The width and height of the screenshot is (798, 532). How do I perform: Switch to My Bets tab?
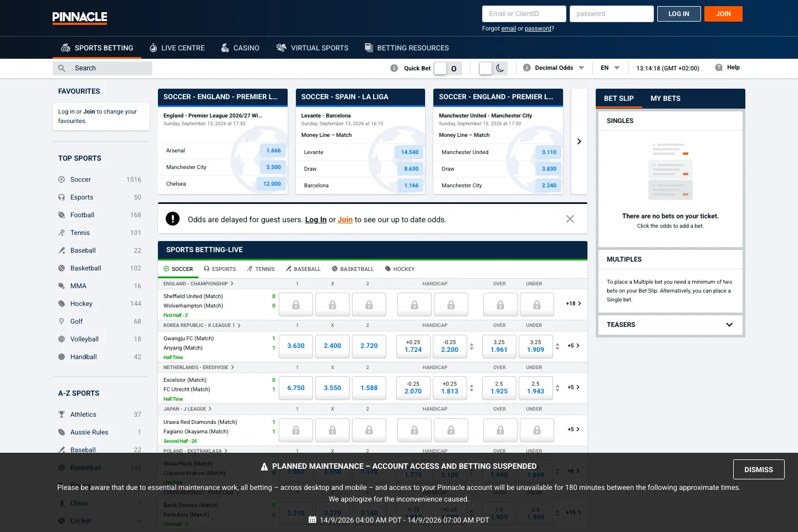click(x=666, y=99)
